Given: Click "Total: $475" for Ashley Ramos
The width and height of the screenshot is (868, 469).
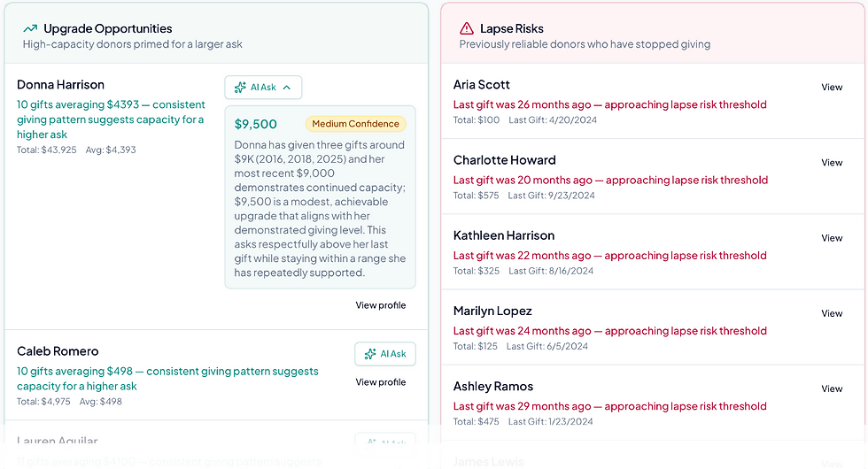Looking at the screenshot, I should 477,421.
